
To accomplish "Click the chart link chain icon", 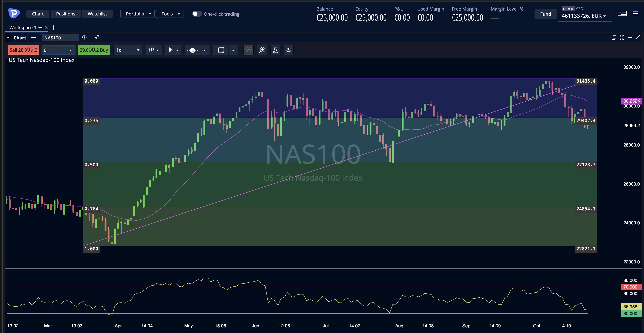I will [x=97, y=37].
